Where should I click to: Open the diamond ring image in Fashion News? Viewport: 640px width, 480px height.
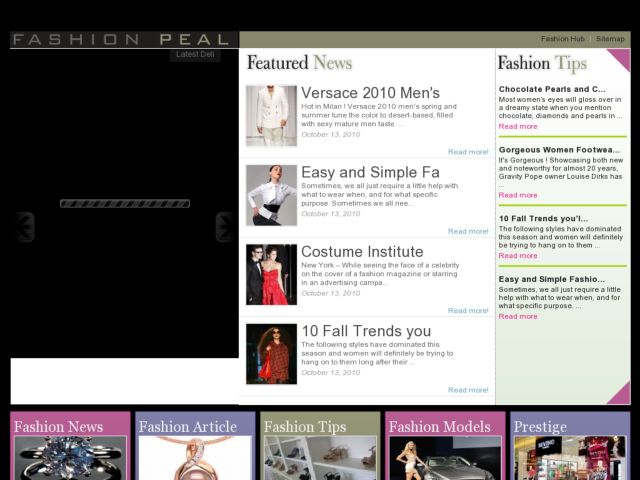[x=70, y=458]
